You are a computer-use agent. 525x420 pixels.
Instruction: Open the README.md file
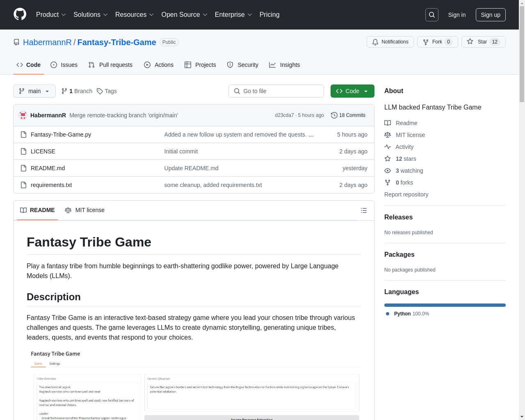click(x=48, y=168)
